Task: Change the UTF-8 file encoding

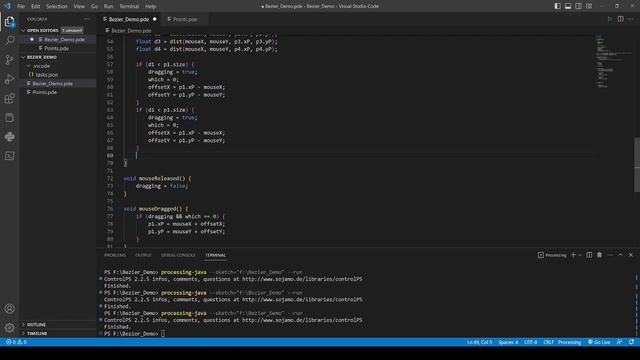Action: click(530, 342)
